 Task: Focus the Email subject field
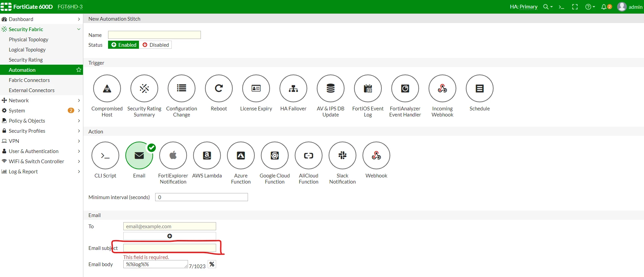point(170,248)
